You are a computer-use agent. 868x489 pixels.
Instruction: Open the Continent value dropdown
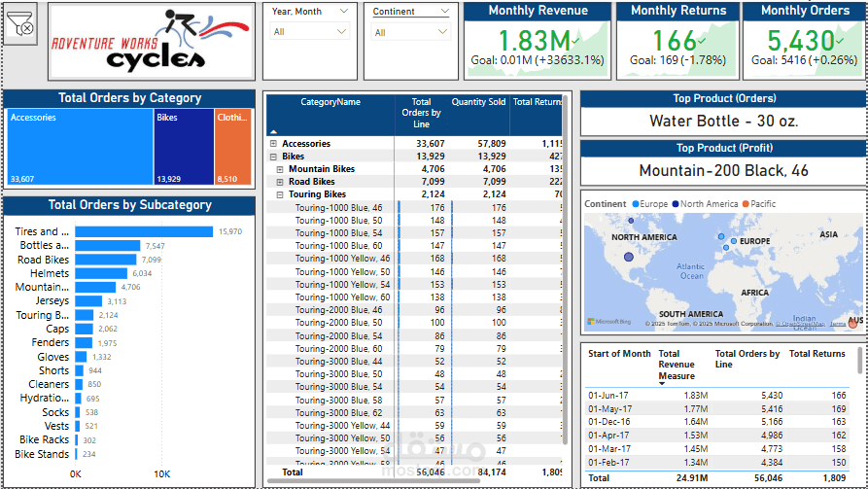click(411, 33)
